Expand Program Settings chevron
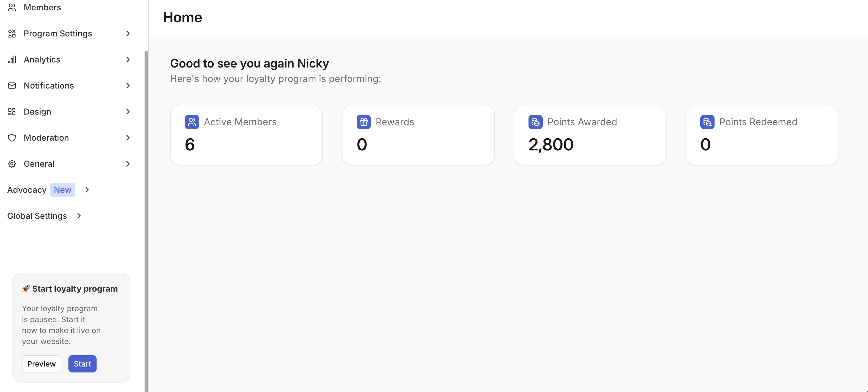Image resolution: width=868 pixels, height=392 pixels. [128, 33]
